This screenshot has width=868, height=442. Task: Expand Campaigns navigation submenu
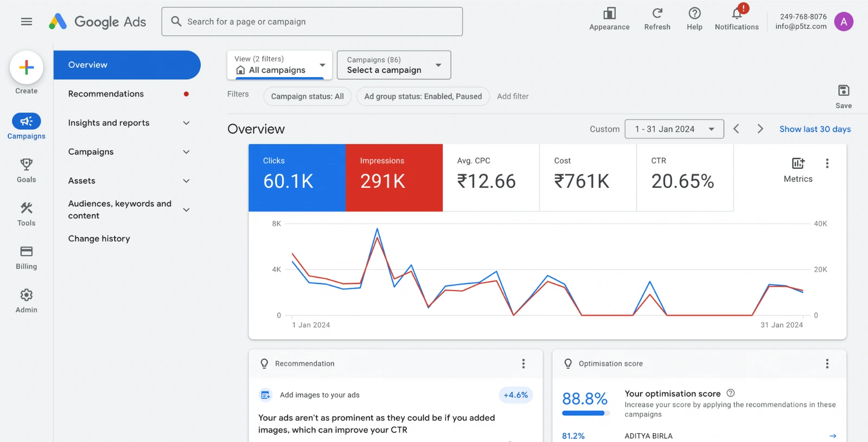point(186,152)
